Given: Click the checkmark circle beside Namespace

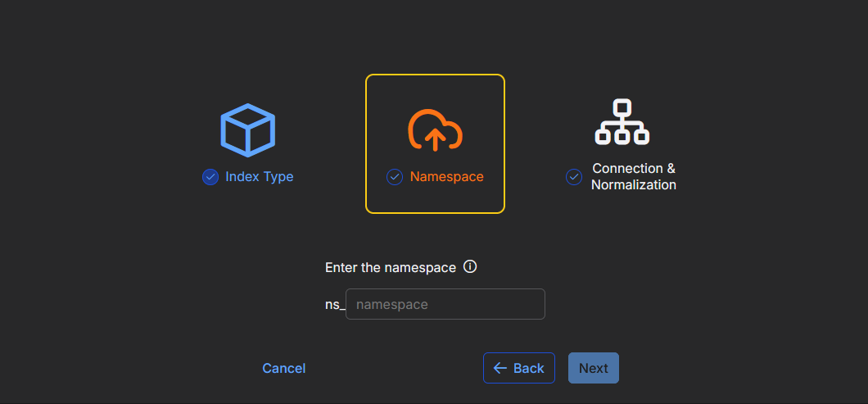Looking at the screenshot, I should coord(395,177).
